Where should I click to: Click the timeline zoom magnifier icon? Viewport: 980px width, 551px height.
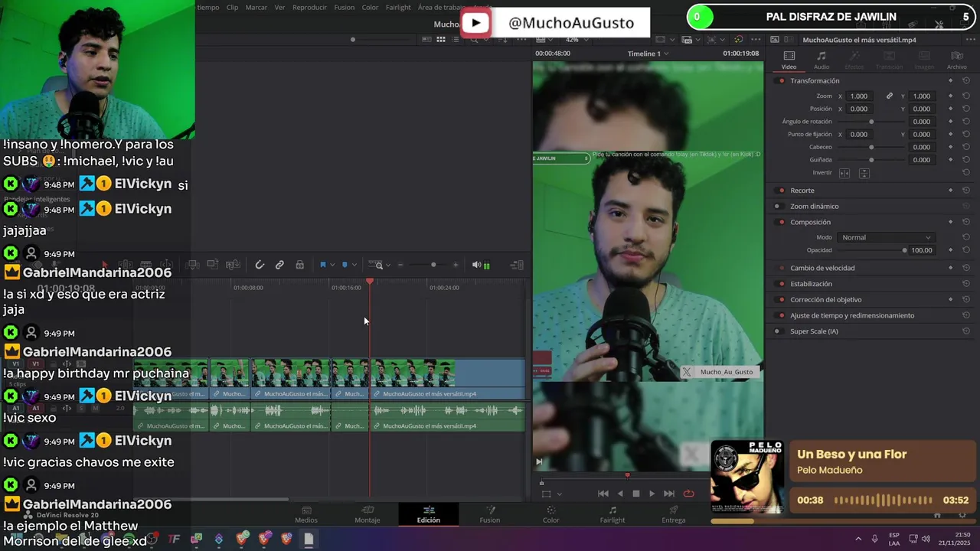[377, 265]
